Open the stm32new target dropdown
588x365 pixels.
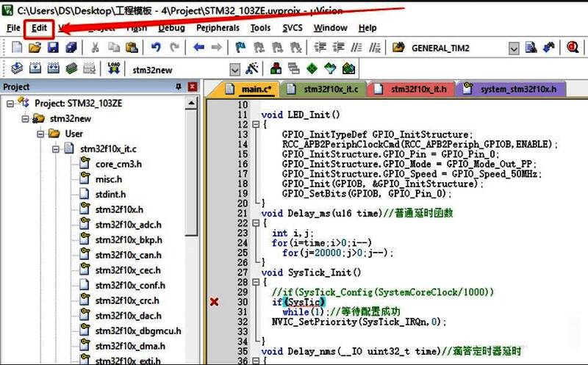[x=235, y=70]
